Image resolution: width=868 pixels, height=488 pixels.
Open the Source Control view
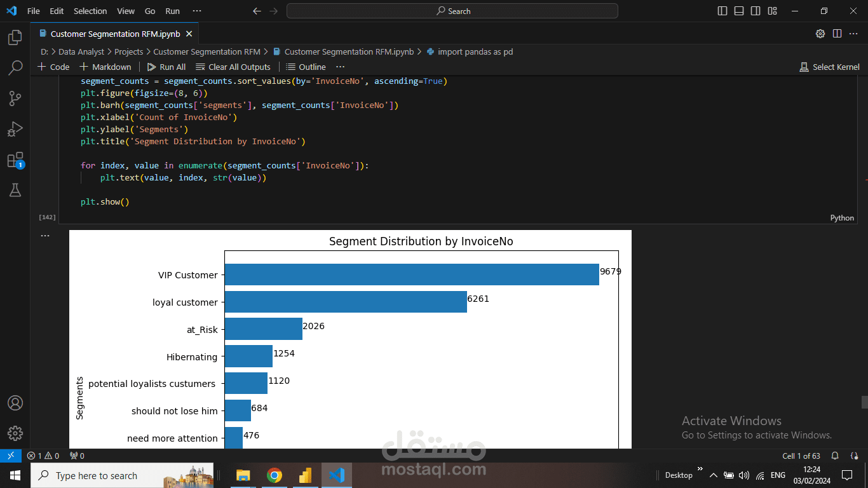click(15, 98)
